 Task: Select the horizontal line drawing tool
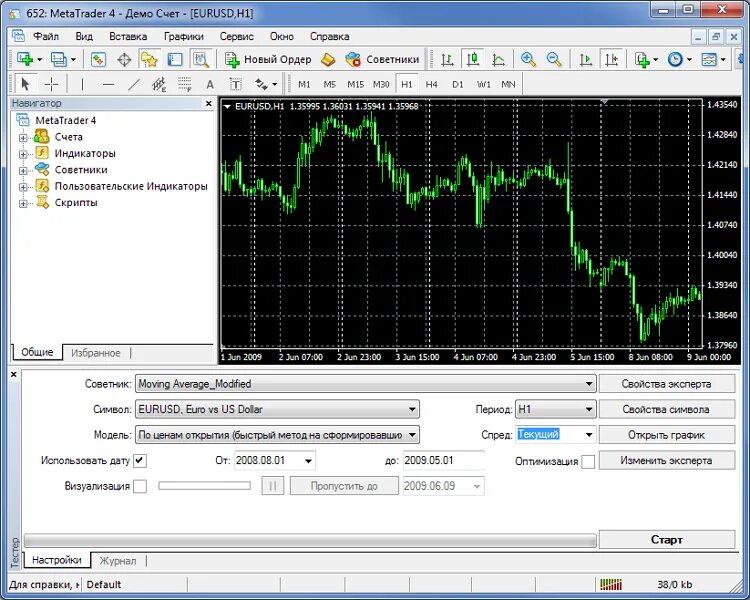(x=108, y=85)
